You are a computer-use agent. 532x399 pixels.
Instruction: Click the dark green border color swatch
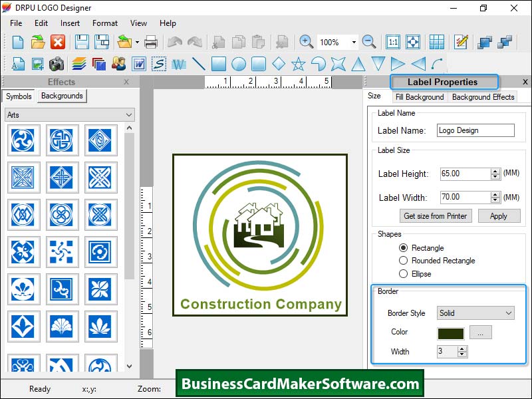tap(450, 332)
